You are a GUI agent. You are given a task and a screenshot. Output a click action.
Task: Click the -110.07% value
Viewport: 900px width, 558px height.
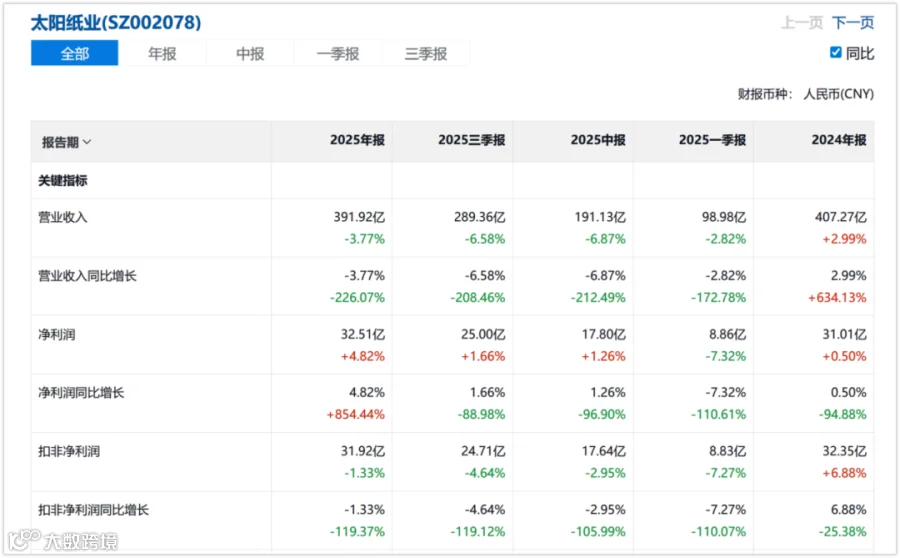click(719, 532)
